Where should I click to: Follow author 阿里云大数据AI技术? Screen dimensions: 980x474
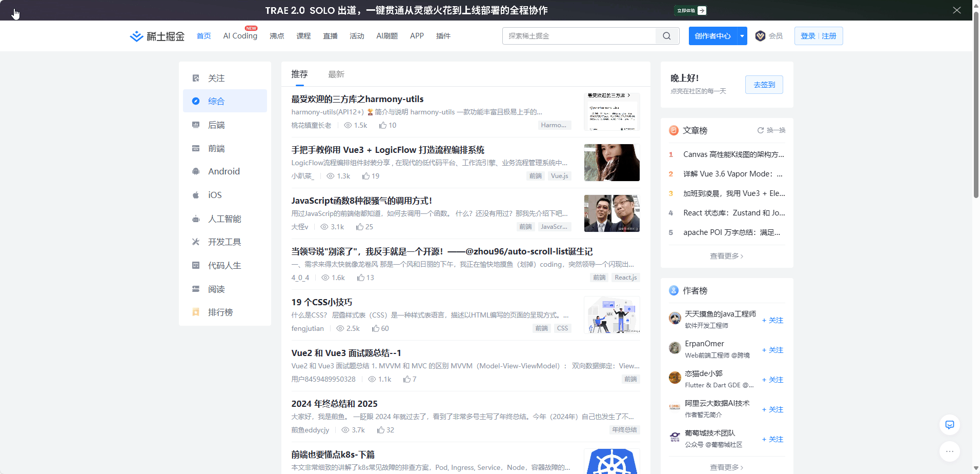pyautogui.click(x=772, y=409)
